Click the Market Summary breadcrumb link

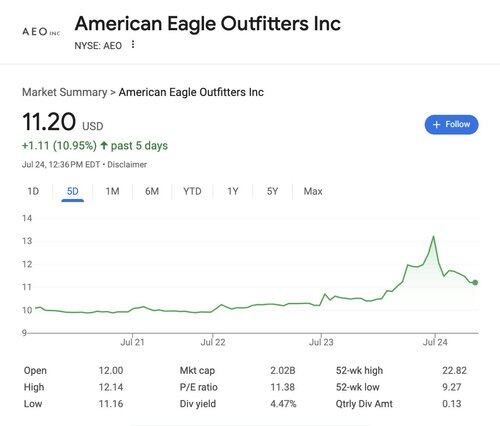[x=64, y=92]
